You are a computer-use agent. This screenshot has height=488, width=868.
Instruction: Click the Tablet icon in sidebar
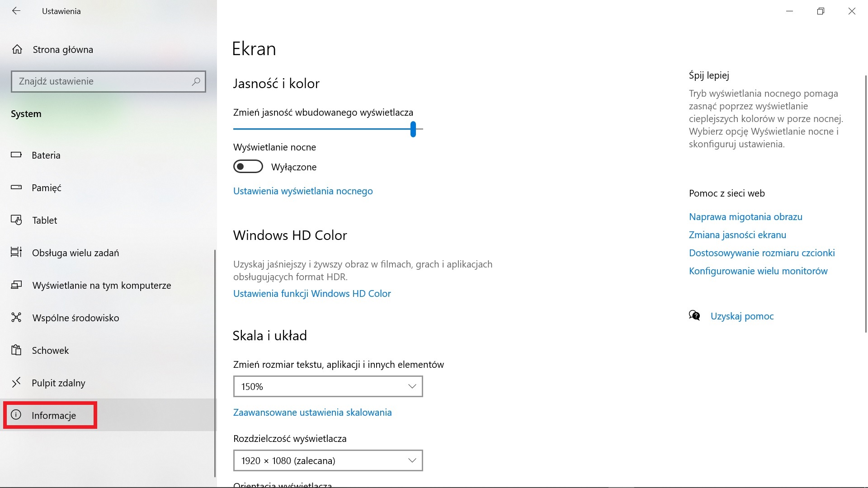[x=16, y=220]
